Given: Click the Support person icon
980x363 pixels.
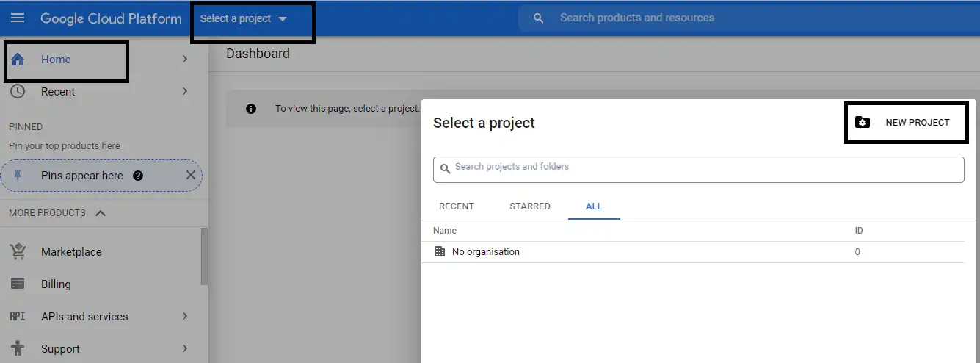Looking at the screenshot, I should point(18,349).
